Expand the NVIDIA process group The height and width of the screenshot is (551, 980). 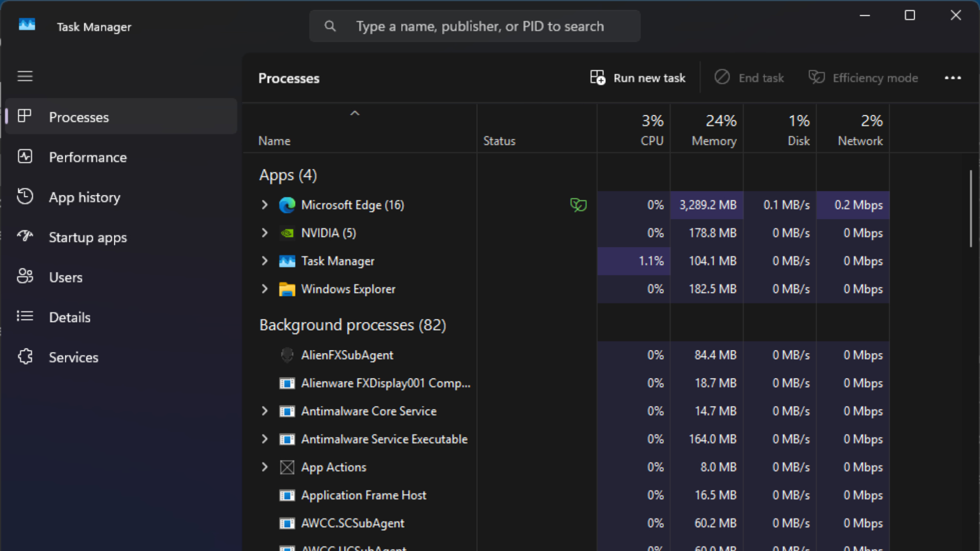coord(264,233)
